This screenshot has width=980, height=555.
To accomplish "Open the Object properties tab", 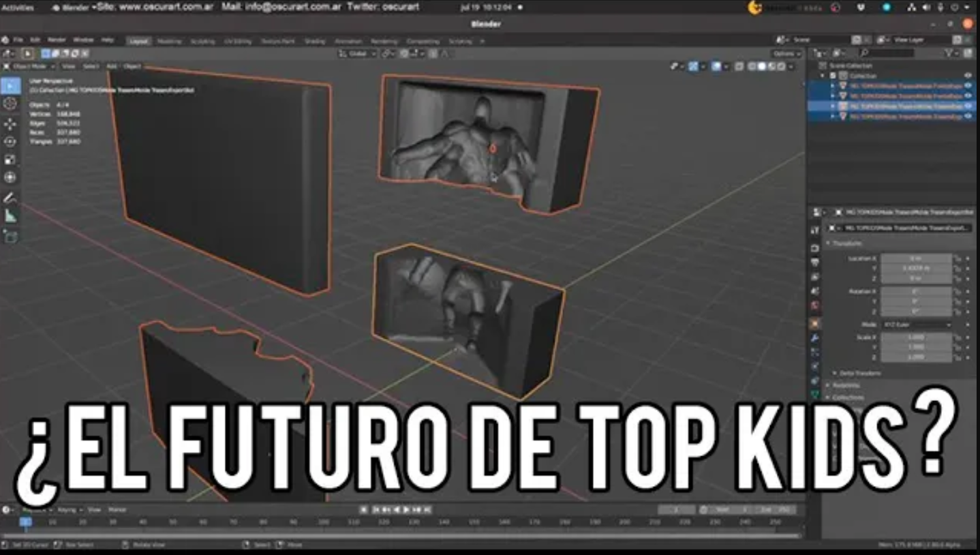I will (x=815, y=324).
